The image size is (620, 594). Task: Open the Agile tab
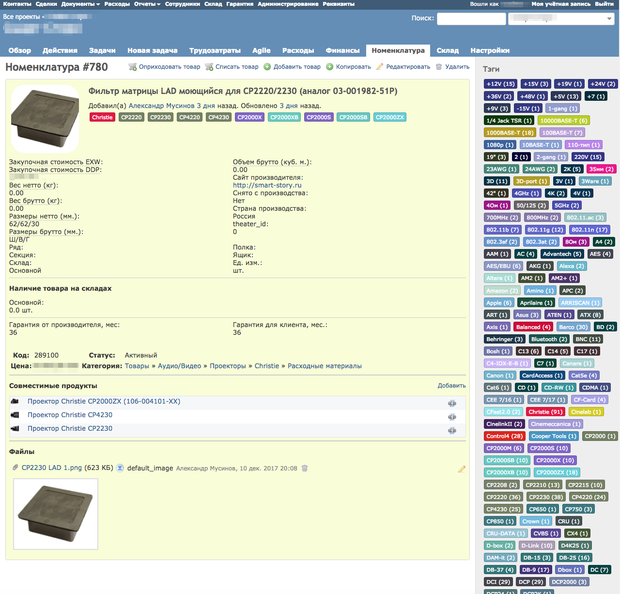click(x=261, y=50)
